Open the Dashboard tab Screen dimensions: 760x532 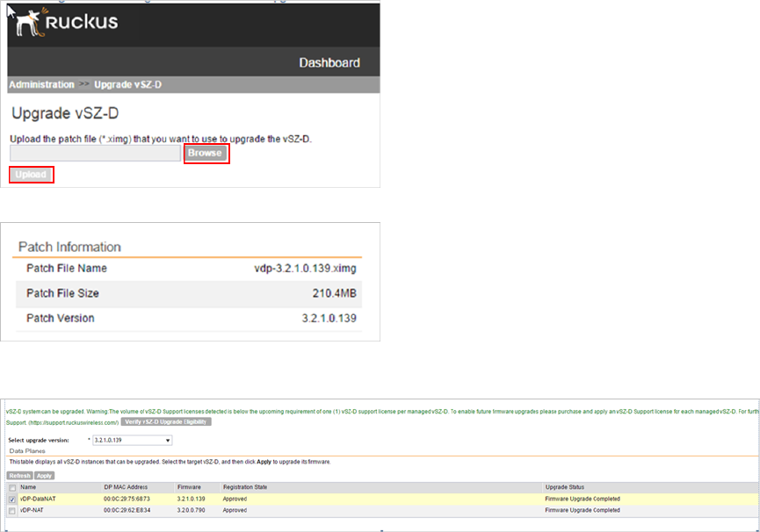[329, 62]
